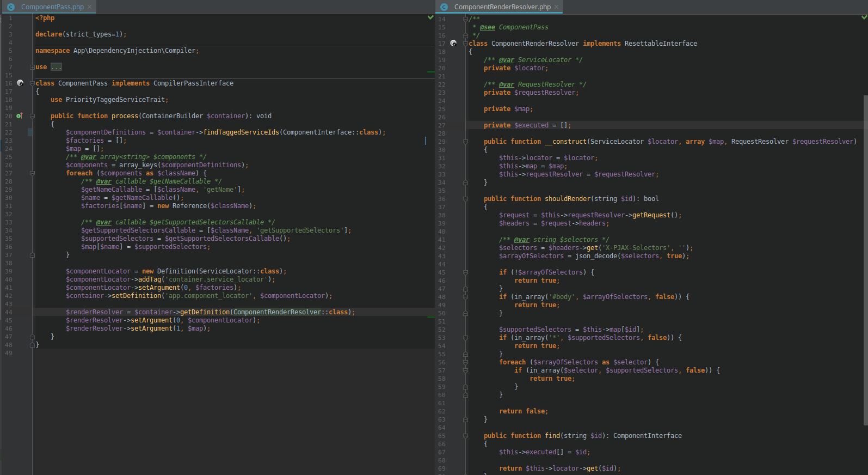868x475 pixels.
Task: Collapse the @see ComponentPass doc comment
Action: [465, 19]
